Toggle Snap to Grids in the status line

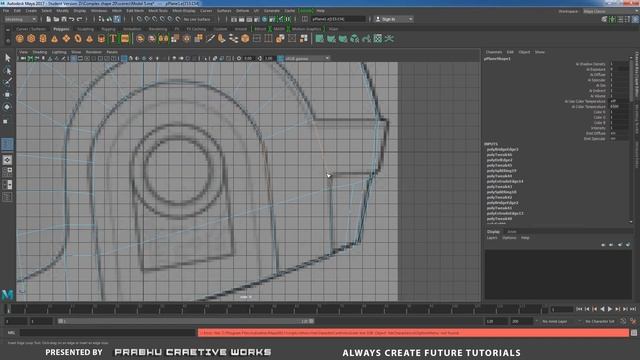point(140,19)
